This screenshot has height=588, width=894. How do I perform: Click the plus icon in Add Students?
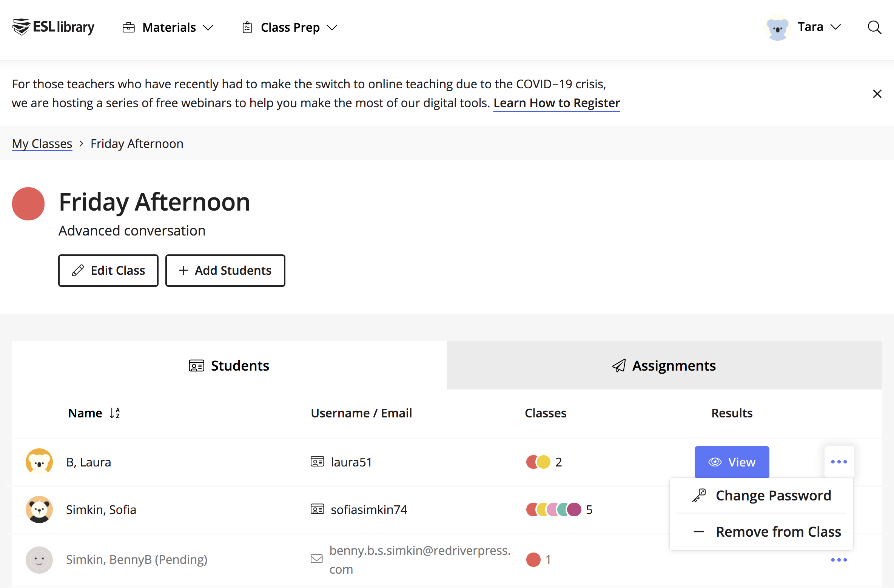point(183,270)
